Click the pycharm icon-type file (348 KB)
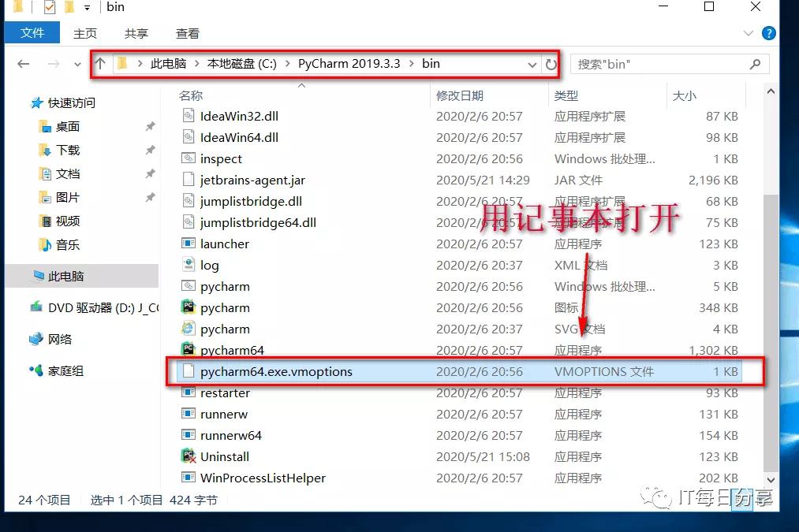799x532 pixels. tap(189, 307)
